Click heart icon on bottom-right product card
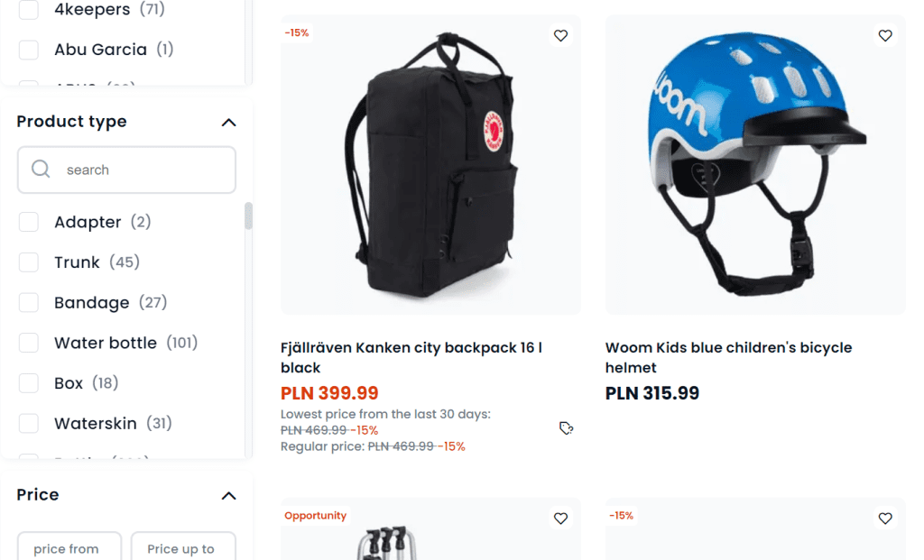The width and height of the screenshot is (924, 560). pos(885,519)
